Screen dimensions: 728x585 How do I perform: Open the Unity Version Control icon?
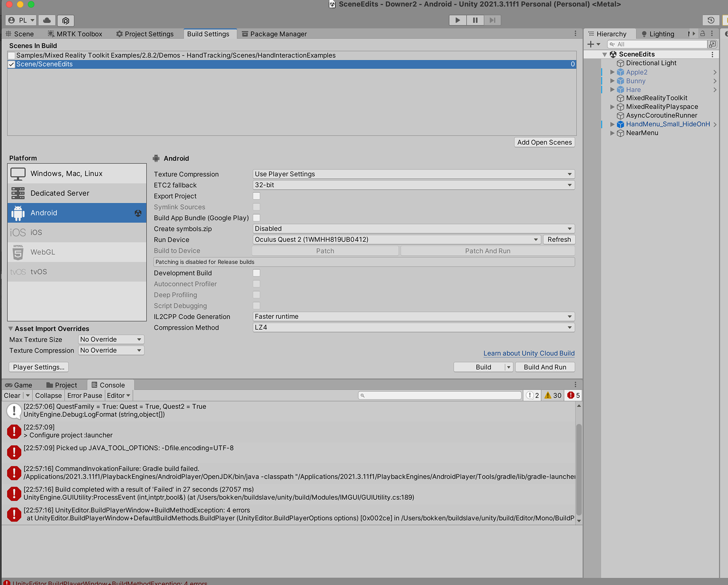point(66,20)
